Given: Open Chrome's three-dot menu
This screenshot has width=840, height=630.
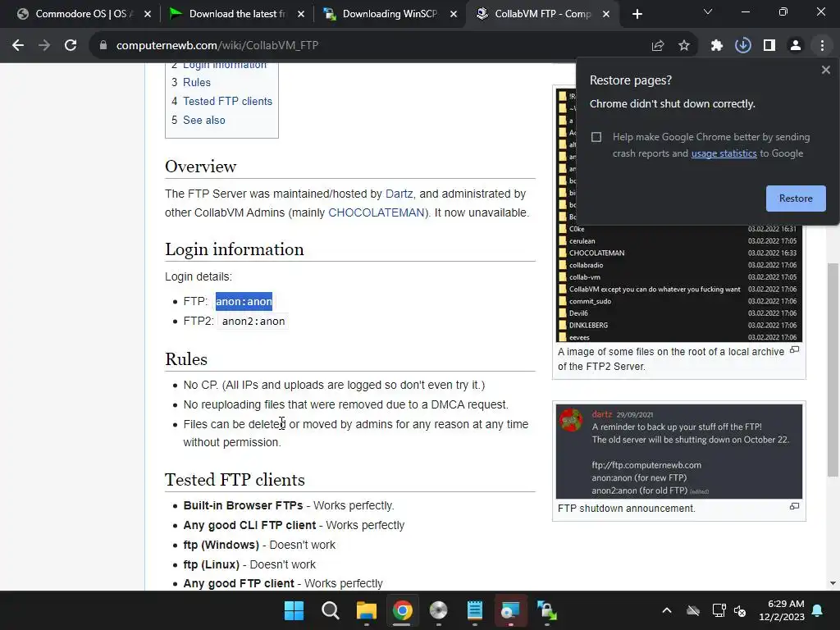Looking at the screenshot, I should coord(822,46).
